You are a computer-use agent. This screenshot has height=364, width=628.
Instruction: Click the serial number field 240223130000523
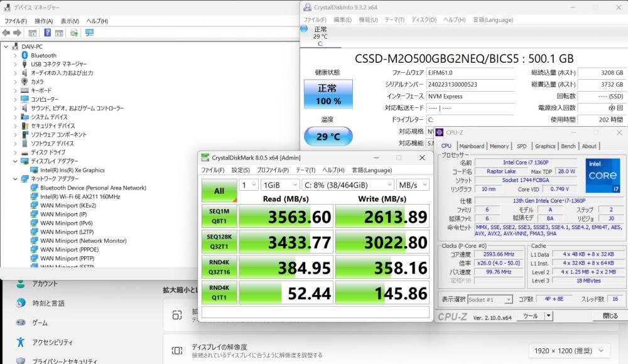(x=470, y=85)
